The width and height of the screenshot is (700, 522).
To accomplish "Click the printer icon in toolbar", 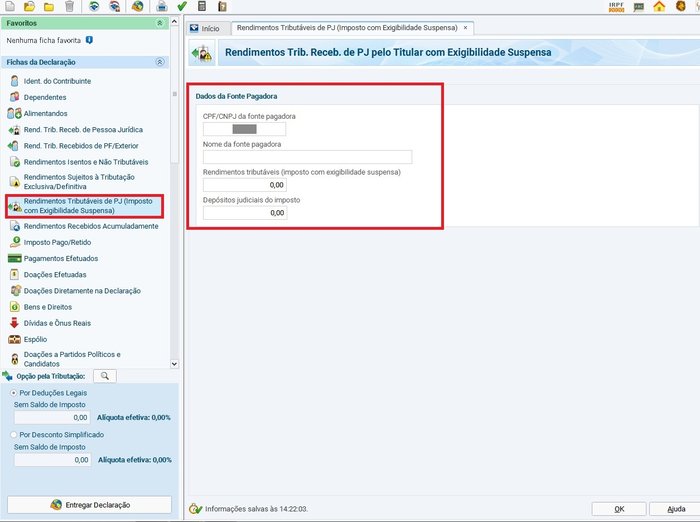I will tap(161, 6).
